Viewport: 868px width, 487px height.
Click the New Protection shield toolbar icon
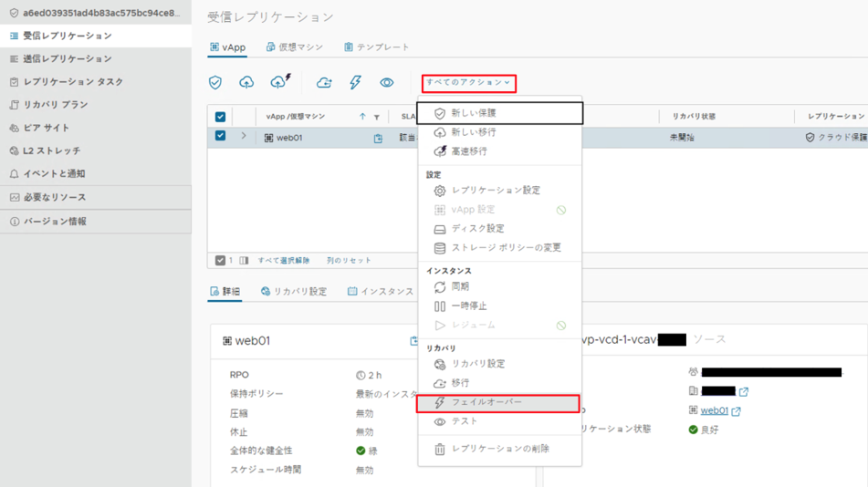click(215, 82)
